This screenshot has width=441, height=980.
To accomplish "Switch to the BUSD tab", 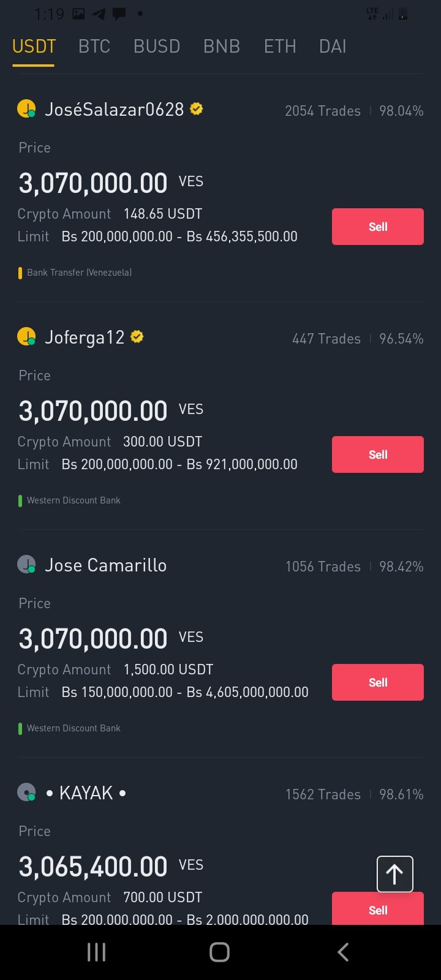I will click(157, 47).
